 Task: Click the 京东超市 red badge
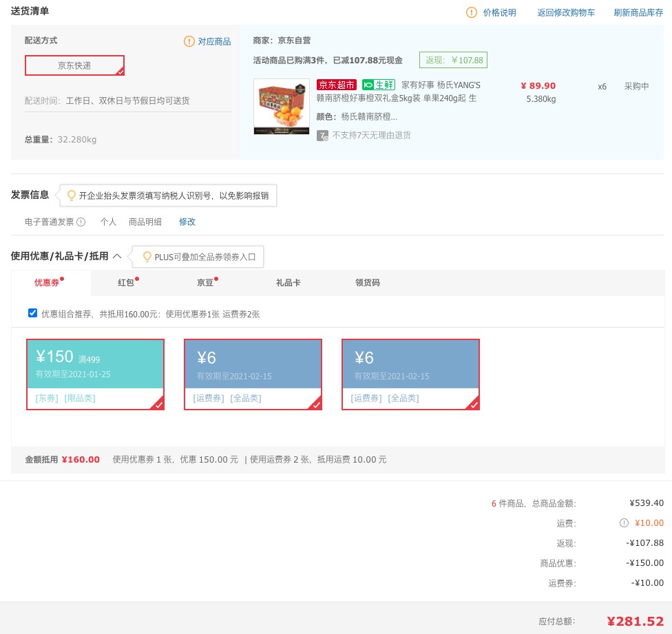pyautogui.click(x=337, y=85)
